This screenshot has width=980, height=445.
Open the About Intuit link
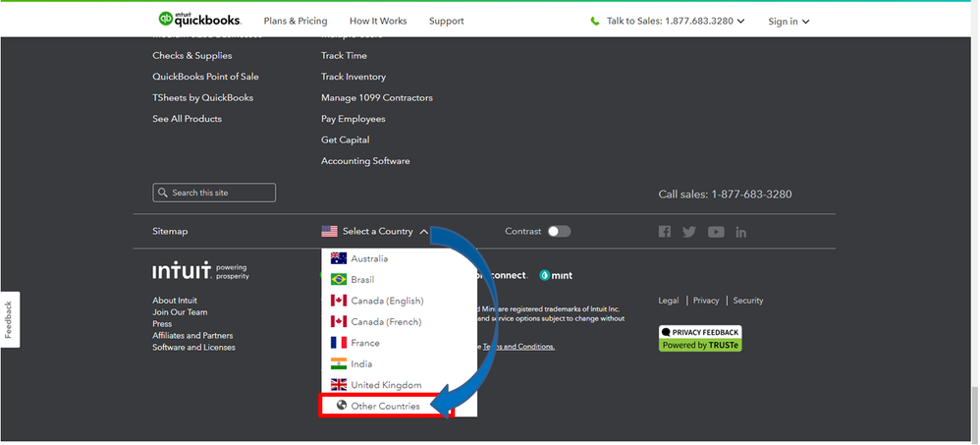click(175, 301)
